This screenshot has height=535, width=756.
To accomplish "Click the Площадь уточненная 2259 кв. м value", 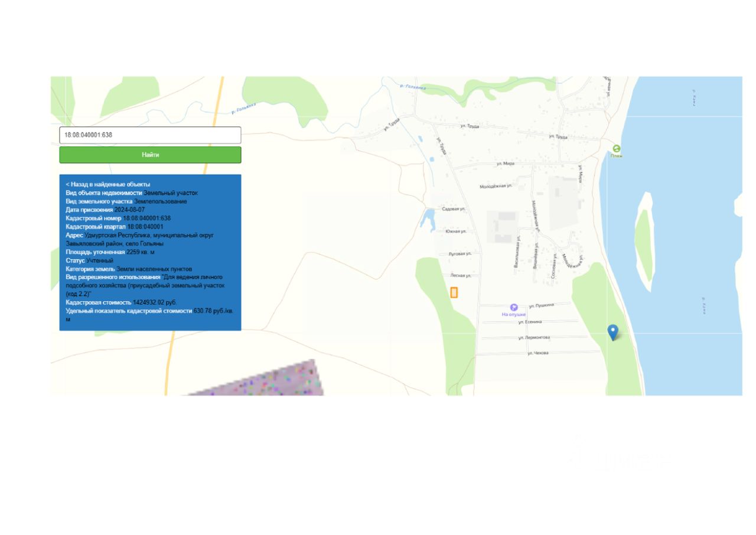I will pyautogui.click(x=141, y=252).
